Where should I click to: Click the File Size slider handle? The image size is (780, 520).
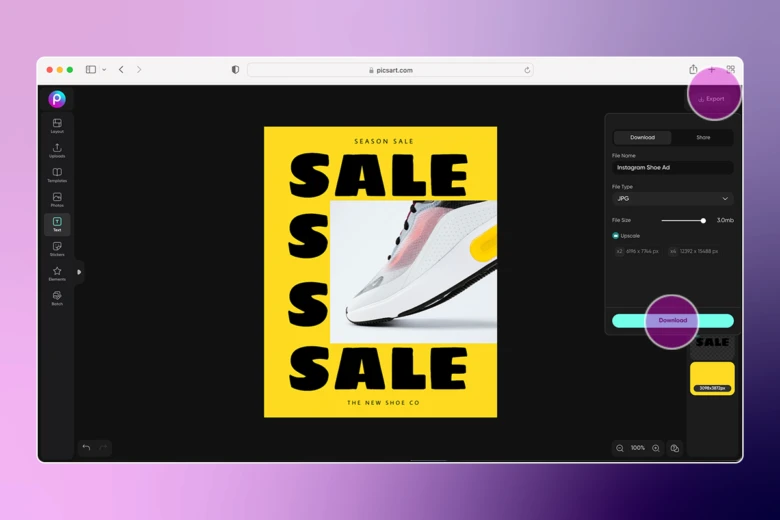pyautogui.click(x=703, y=220)
